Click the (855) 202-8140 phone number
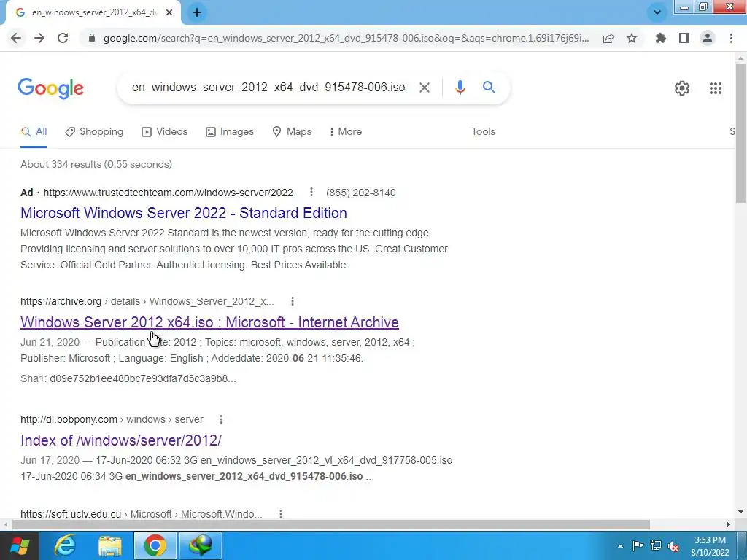This screenshot has height=560, width=747. (x=360, y=192)
